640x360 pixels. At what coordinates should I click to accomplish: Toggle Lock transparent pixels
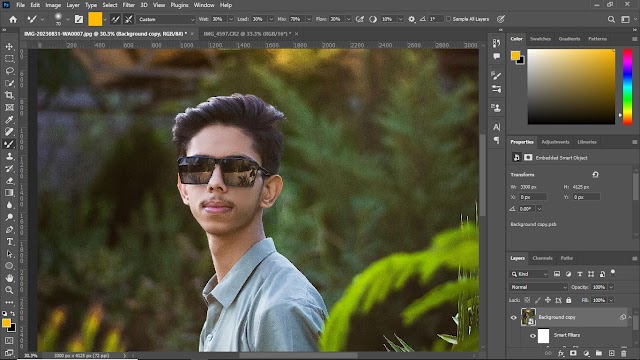pos(527,300)
